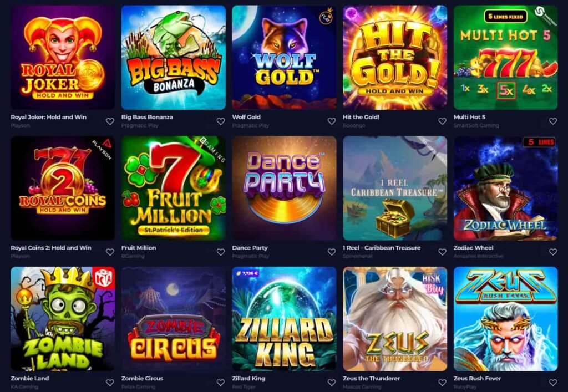Screen dimensions: 568x392
Task: Favorite the Multi Hot 5 game
Action: (x=553, y=121)
